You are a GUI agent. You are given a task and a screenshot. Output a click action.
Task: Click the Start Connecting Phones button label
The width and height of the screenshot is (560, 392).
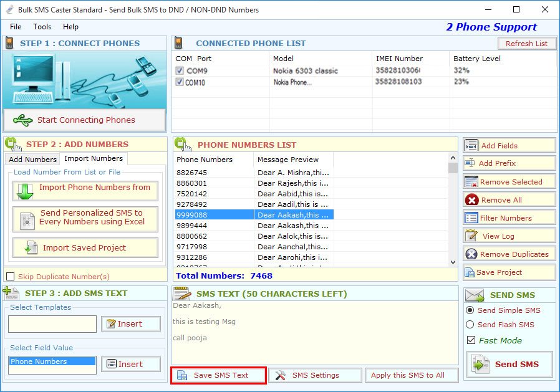click(86, 120)
